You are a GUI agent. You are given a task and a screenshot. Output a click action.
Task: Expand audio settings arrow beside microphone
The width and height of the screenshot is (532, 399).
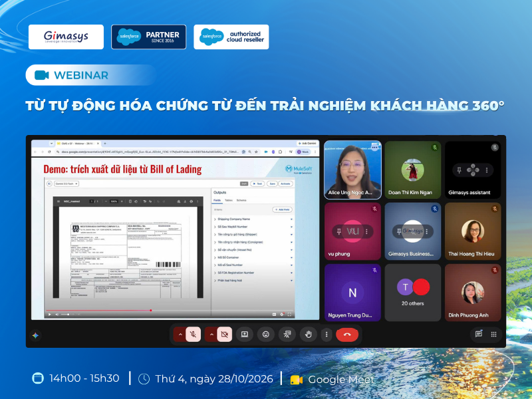[x=180, y=334]
